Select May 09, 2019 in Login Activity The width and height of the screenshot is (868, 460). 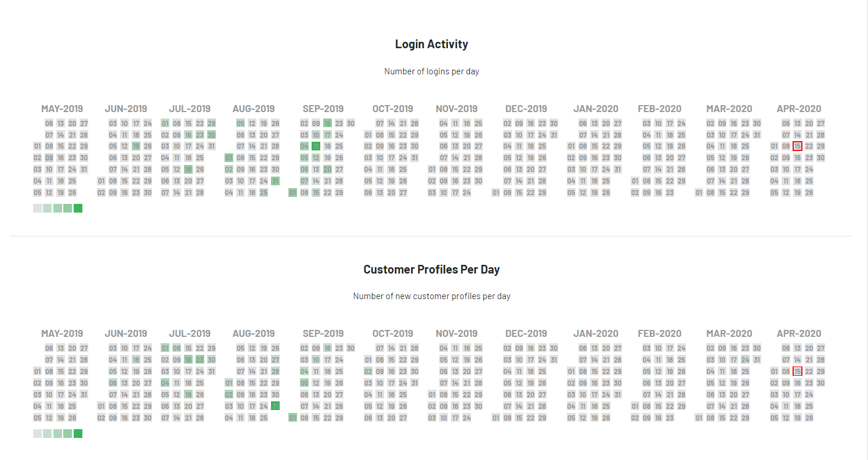click(49, 158)
